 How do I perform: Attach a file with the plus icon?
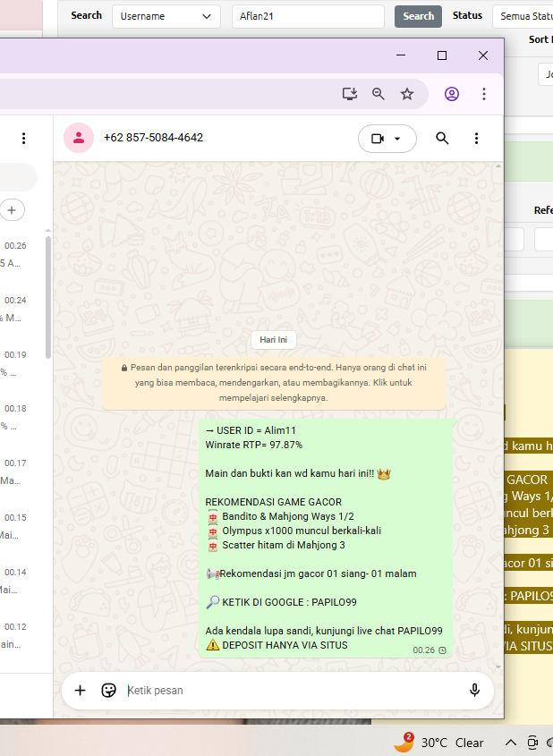click(x=80, y=691)
